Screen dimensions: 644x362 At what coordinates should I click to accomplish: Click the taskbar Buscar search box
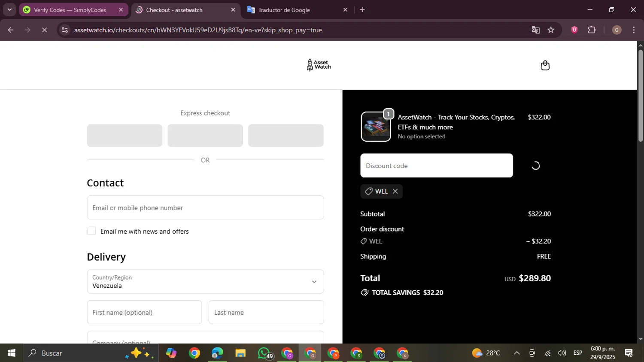click(x=91, y=353)
